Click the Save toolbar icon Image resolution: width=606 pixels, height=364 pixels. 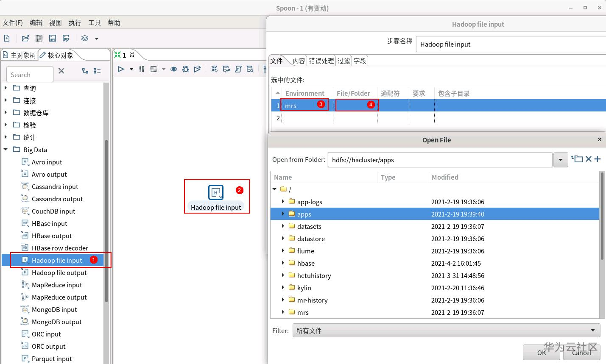click(53, 38)
